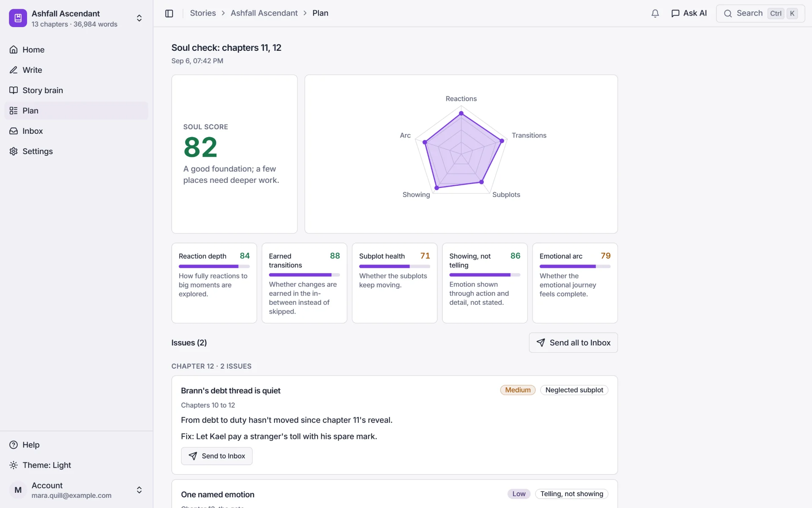Screen dimensions: 812x508
Task: Open Ashfall Ascendant breadcrumb link
Action: tap(264, 13)
